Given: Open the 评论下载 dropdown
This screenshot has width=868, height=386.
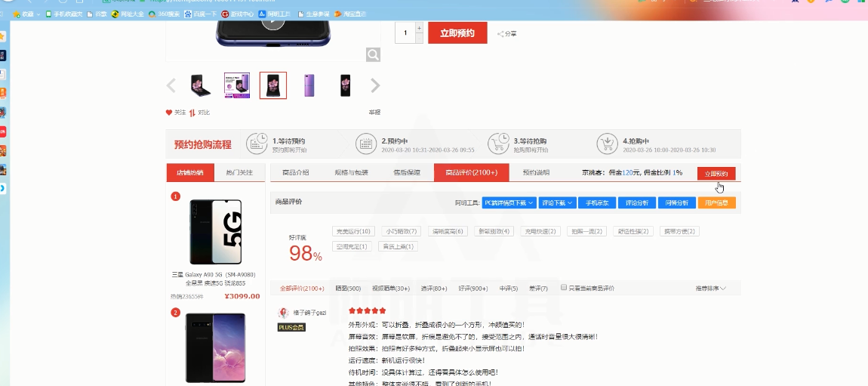Looking at the screenshot, I should pos(557,202).
